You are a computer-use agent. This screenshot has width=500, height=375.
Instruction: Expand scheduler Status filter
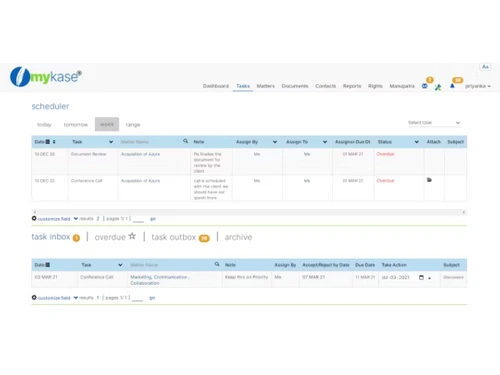click(417, 142)
